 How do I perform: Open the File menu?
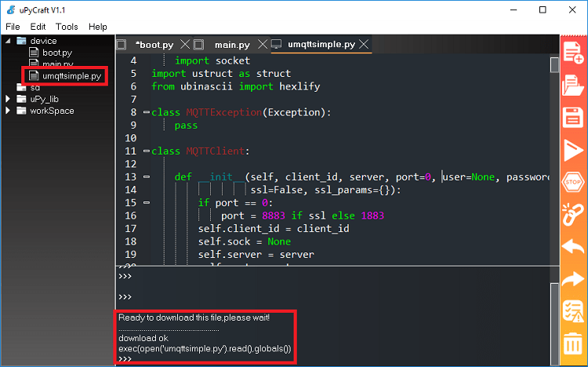(13, 27)
